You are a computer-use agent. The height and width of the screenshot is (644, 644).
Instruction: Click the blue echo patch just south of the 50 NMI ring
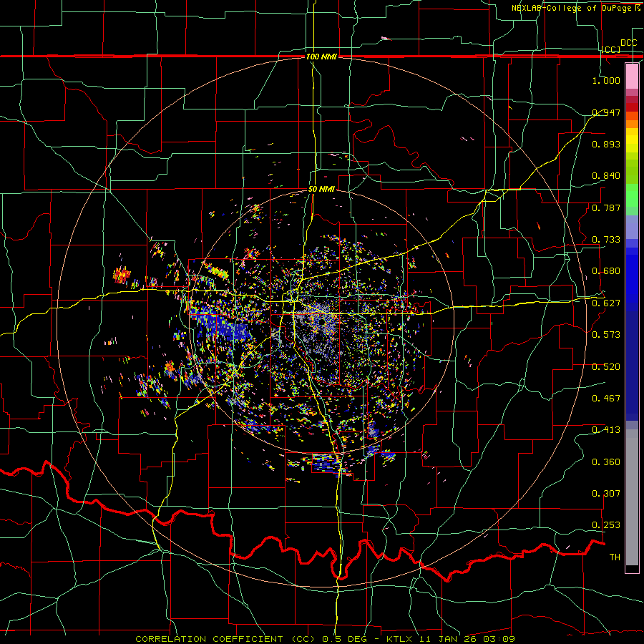[326, 463]
